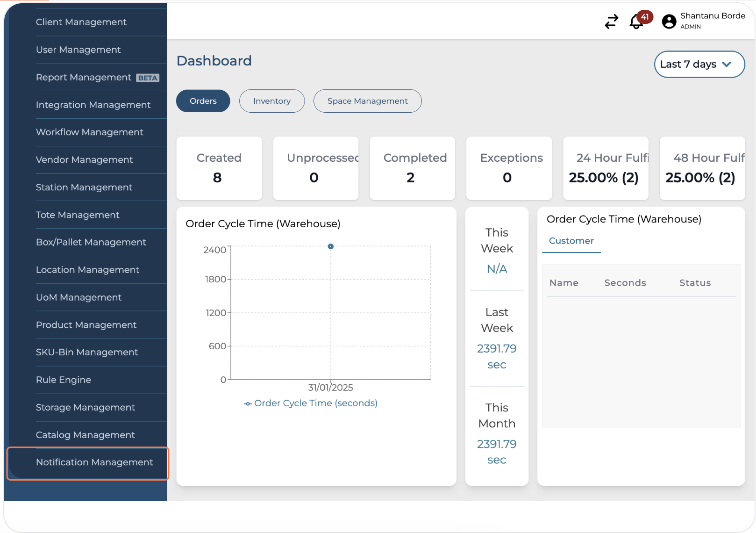Click the Created orders card
The image size is (756, 533).
tap(219, 168)
